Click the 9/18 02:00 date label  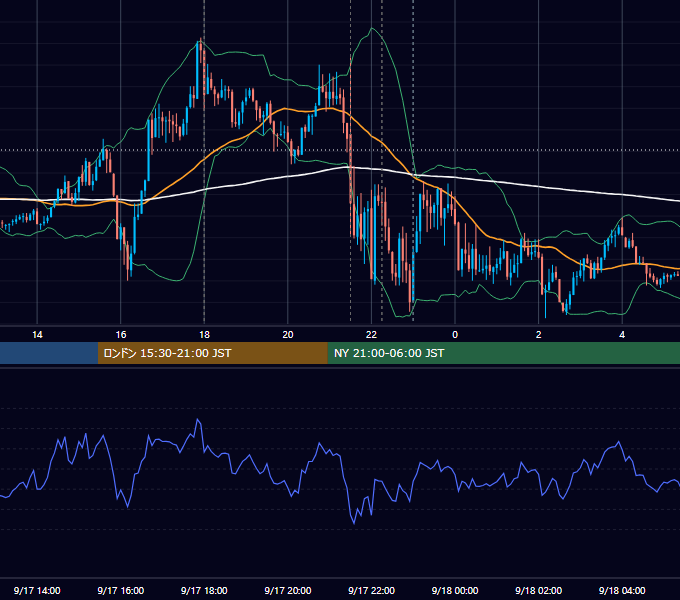pyautogui.click(x=539, y=590)
